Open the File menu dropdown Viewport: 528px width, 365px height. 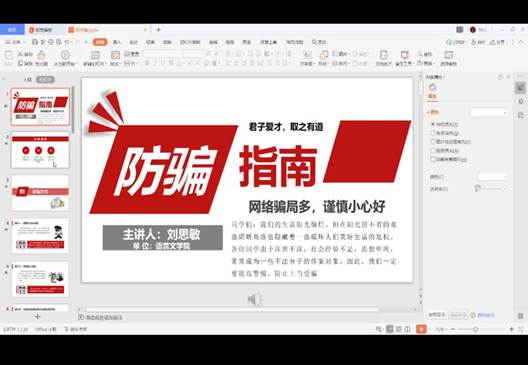(x=15, y=42)
